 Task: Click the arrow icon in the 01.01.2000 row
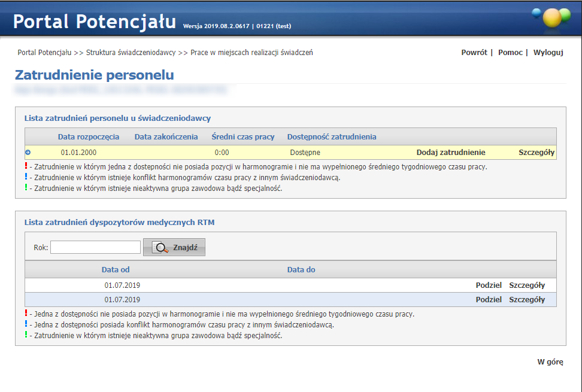pos(28,153)
